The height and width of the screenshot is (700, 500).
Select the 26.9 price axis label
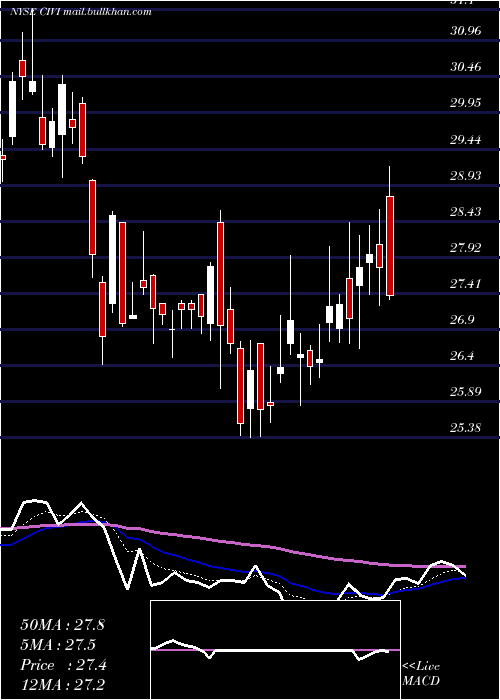click(x=462, y=320)
